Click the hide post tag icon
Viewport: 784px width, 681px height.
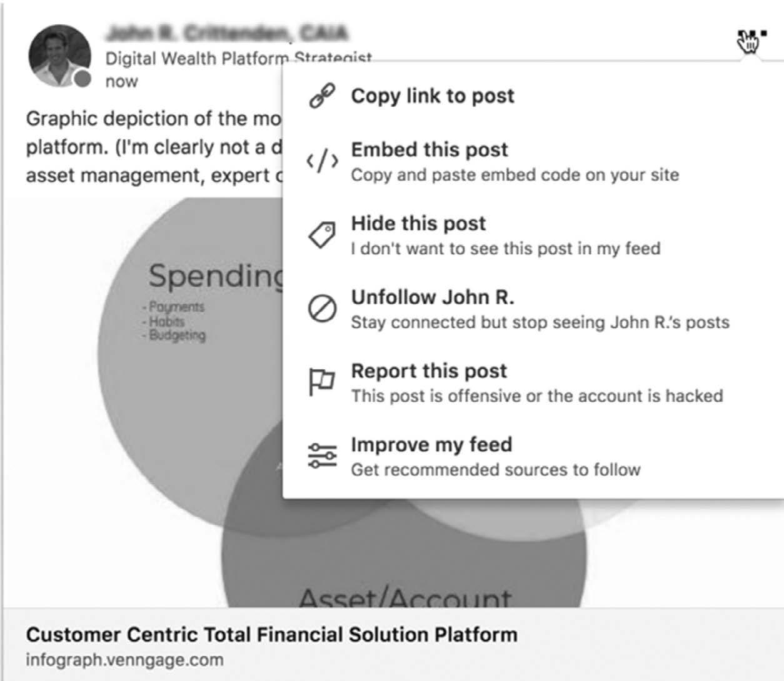(x=323, y=236)
